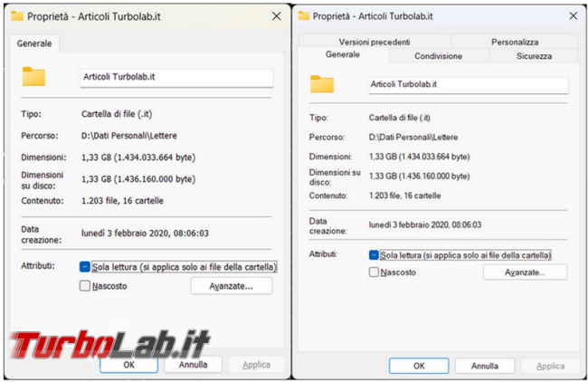Click folder name field in right window
Screen dimensions: 588x382
click(x=469, y=85)
